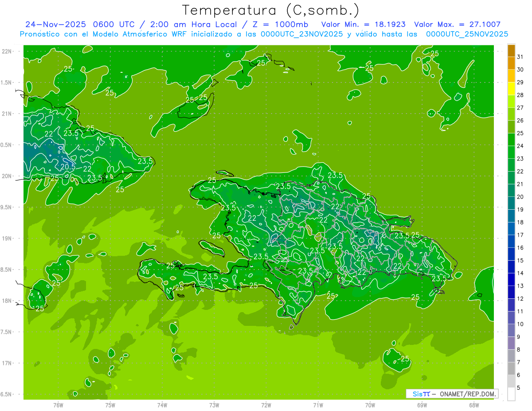This screenshot has width=532, height=411.
Task: Click the '72W' longitude axis label
Action: coord(266,405)
